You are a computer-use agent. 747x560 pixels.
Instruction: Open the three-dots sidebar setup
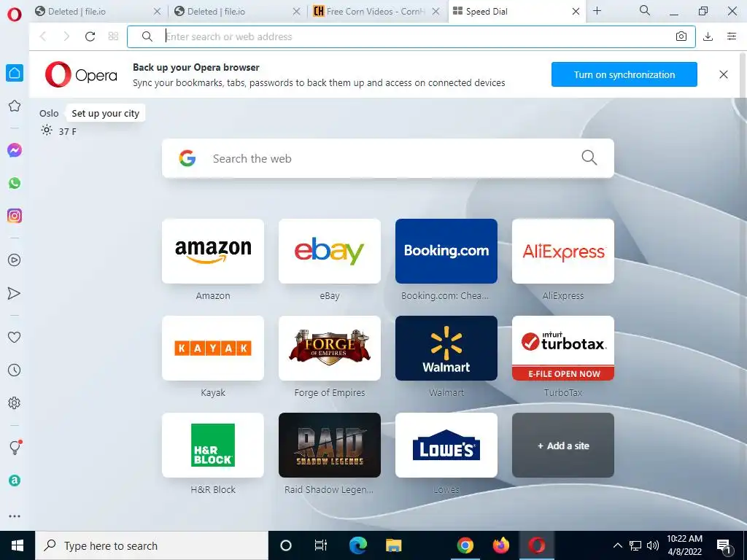tap(15, 516)
